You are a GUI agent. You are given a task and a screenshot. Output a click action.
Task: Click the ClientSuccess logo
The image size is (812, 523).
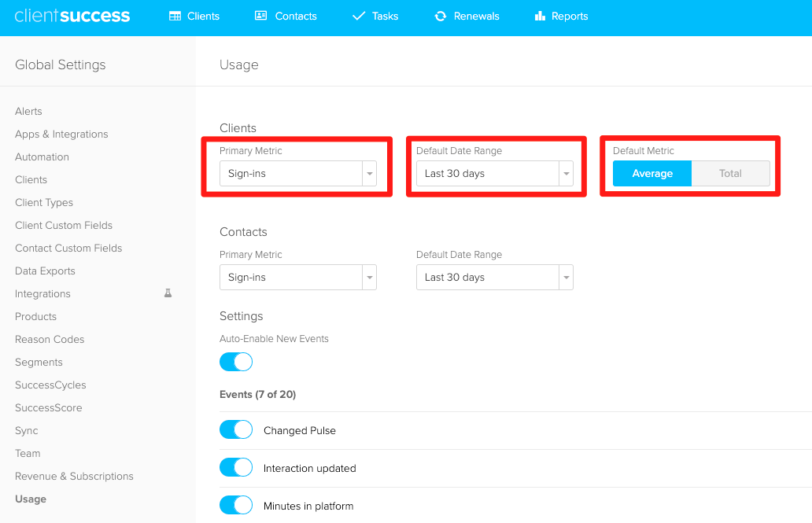tap(72, 16)
